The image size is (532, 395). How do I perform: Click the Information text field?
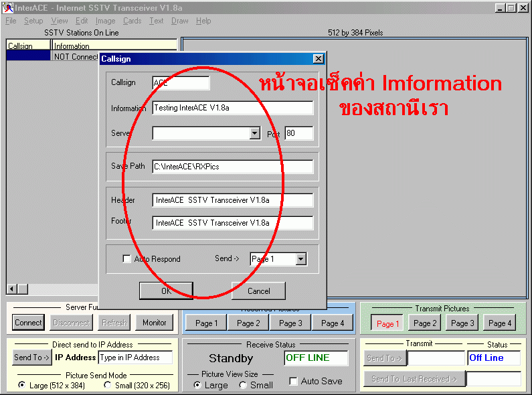(233, 108)
